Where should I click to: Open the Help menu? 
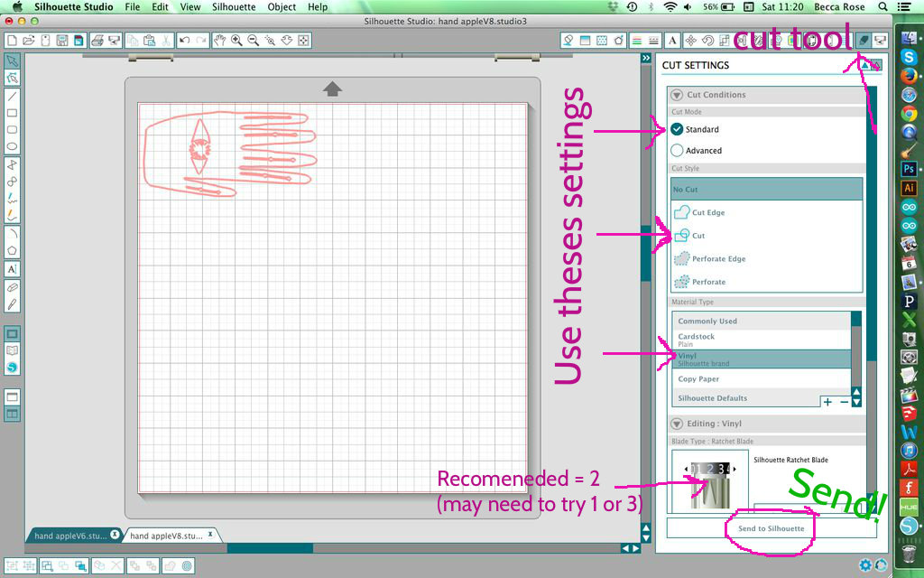tap(318, 7)
